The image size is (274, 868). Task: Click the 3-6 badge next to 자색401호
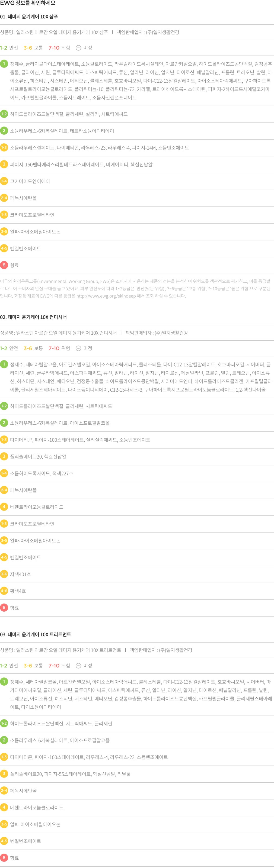4,574
